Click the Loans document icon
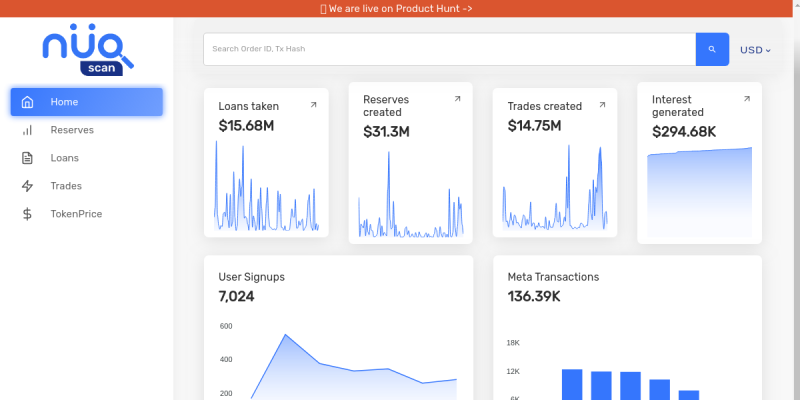The width and height of the screenshot is (800, 400). coord(28,158)
